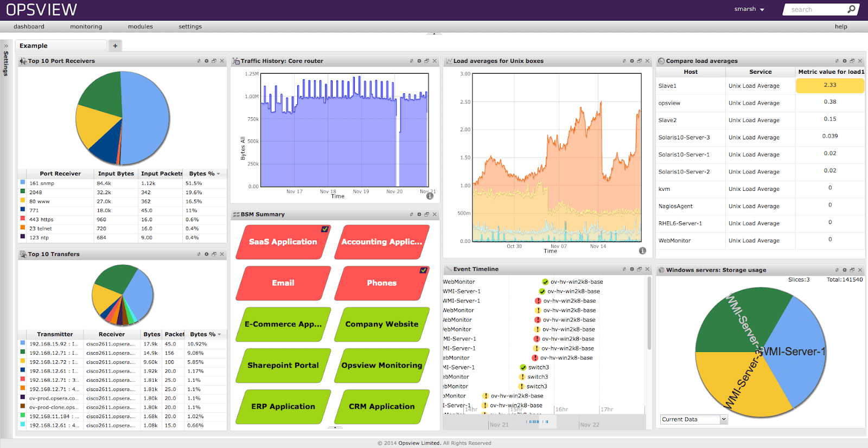This screenshot has height=448, width=868.
Task: Pop out the Traffic History panel
Action: point(426,61)
